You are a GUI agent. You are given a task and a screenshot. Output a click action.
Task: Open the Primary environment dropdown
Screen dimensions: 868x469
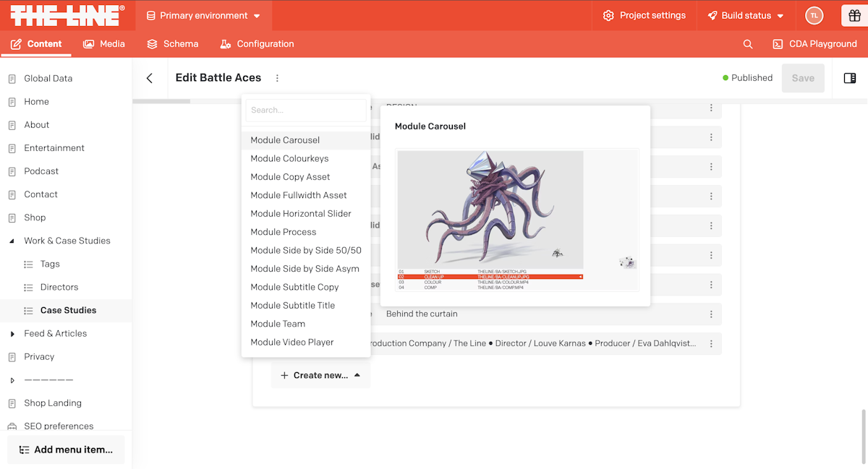[x=203, y=15]
